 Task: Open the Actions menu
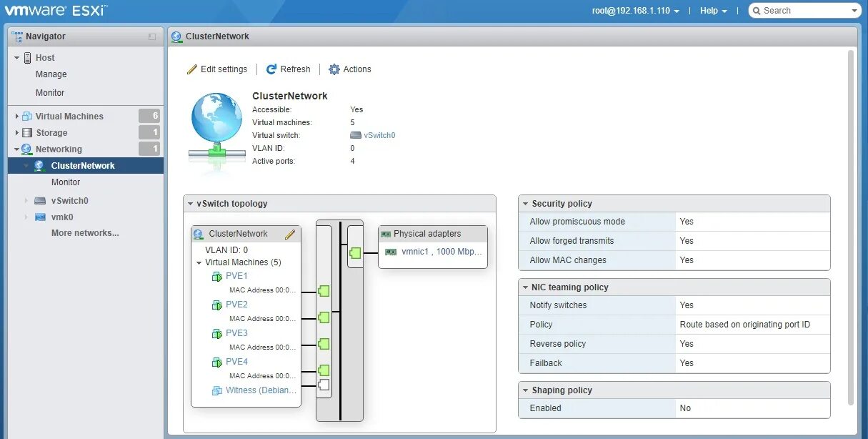350,69
